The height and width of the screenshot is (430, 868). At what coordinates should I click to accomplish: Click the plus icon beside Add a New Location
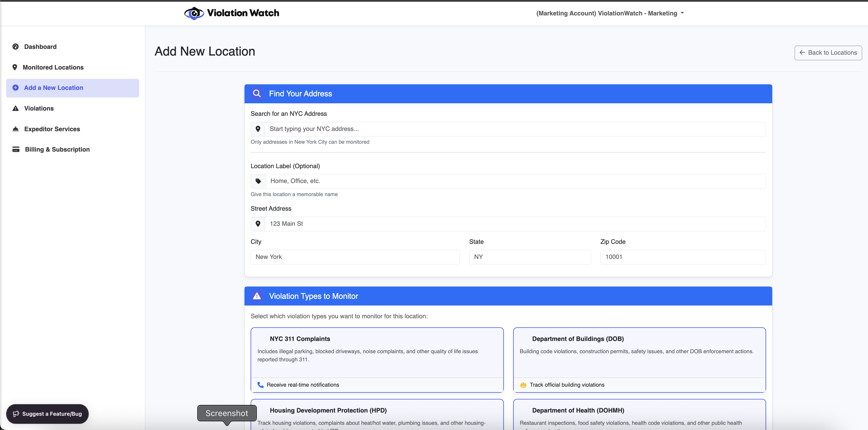point(15,88)
